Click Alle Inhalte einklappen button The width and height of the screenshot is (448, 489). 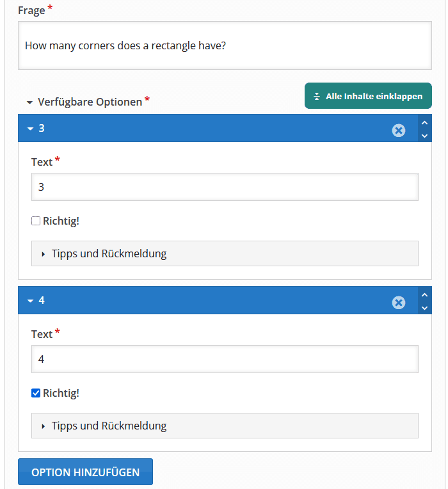coord(368,96)
